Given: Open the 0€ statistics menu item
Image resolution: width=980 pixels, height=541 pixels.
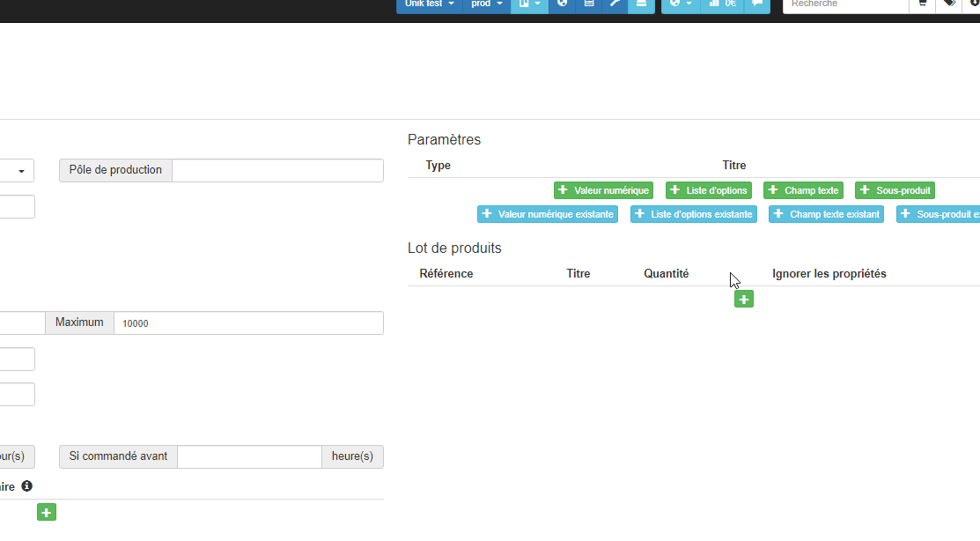Looking at the screenshot, I should point(723,4).
